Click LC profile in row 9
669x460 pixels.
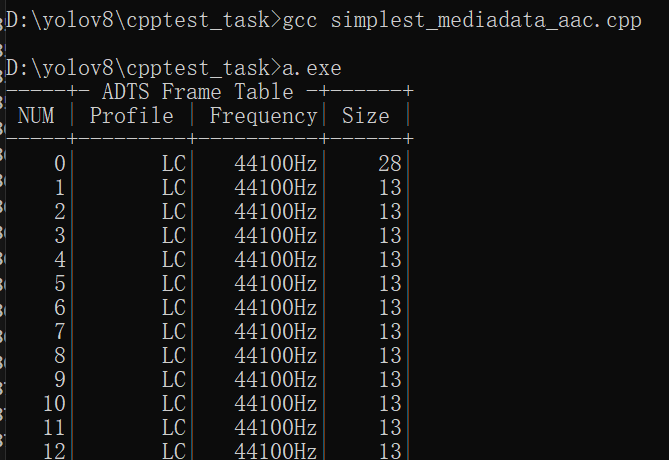tap(174, 379)
